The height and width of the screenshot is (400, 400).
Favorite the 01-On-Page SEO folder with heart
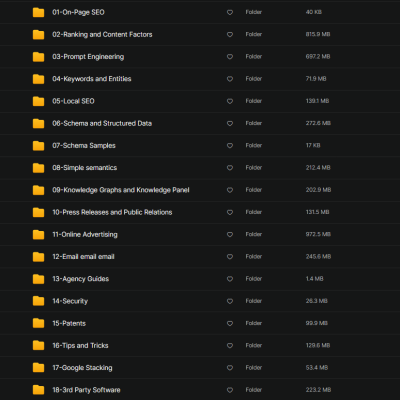(230, 12)
